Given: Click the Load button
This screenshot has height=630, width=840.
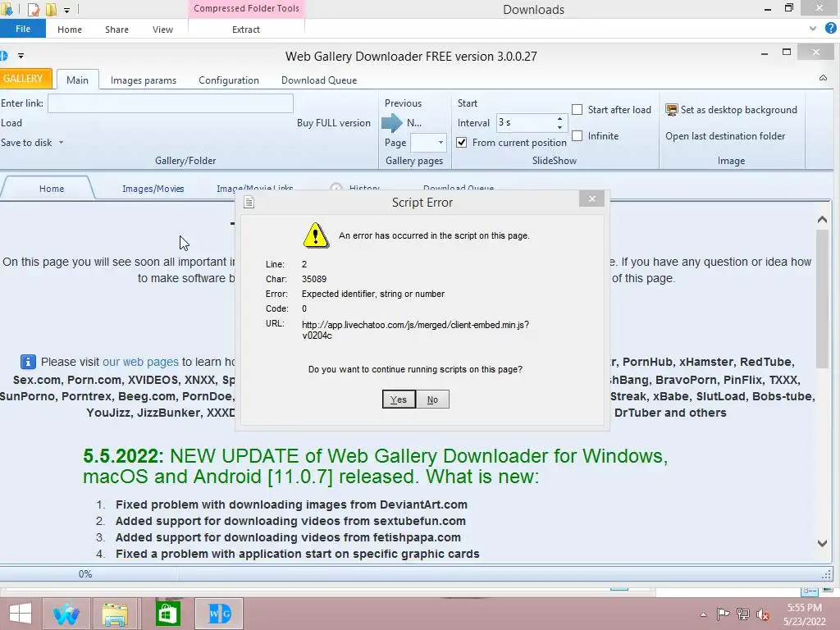Looking at the screenshot, I should (11, 123).
